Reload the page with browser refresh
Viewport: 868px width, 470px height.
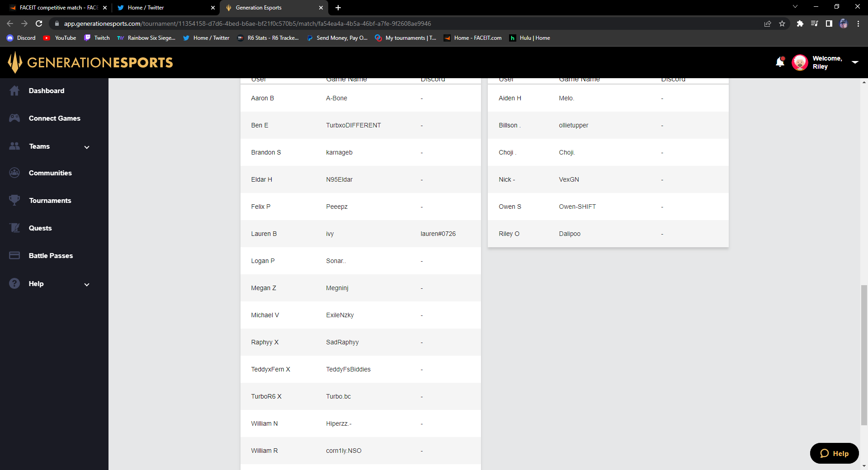point(39,23)
